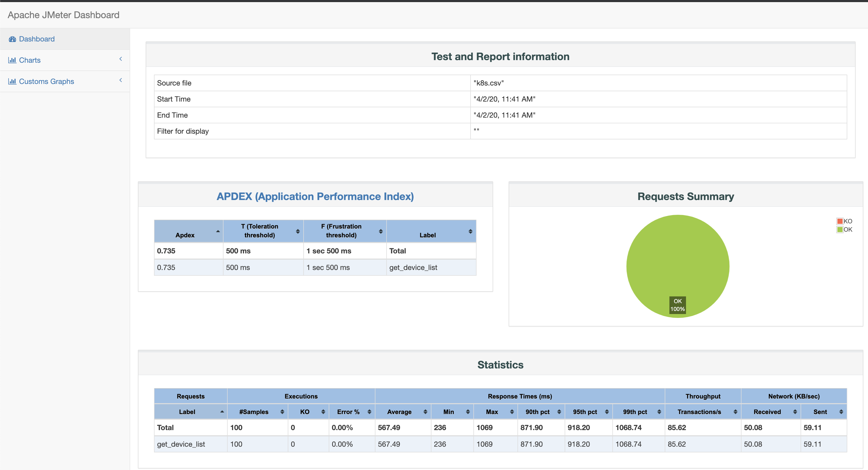Screen dimensions: 868x470
Task: Sort Statistics by #Samples arrows
Action: 282,412
